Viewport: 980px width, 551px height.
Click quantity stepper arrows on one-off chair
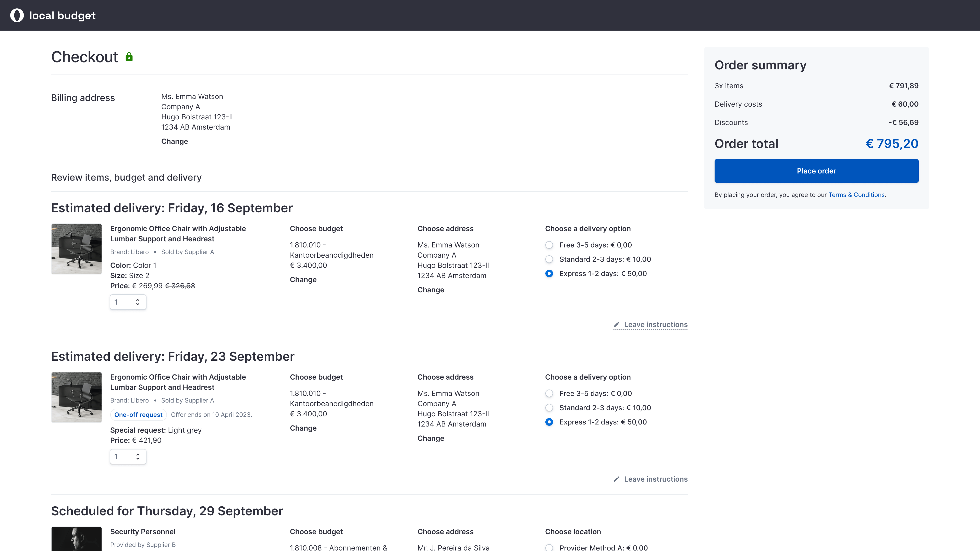138,457
